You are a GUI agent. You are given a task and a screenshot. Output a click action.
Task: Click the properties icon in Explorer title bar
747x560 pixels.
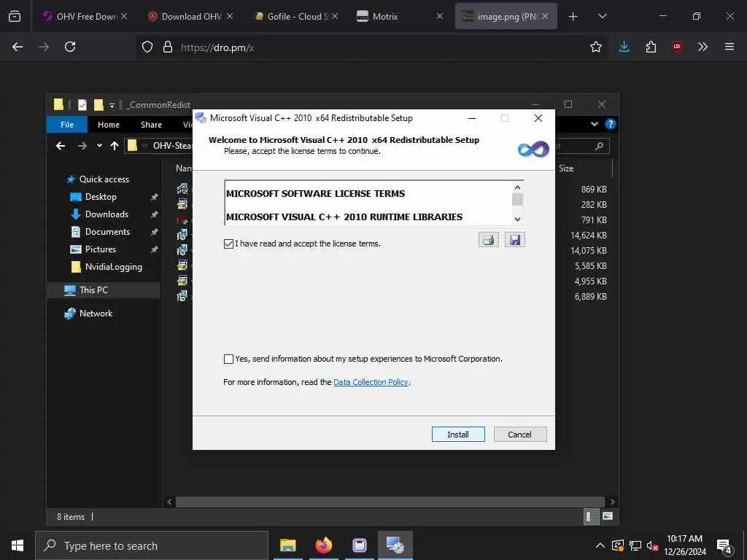click(82, 105)
